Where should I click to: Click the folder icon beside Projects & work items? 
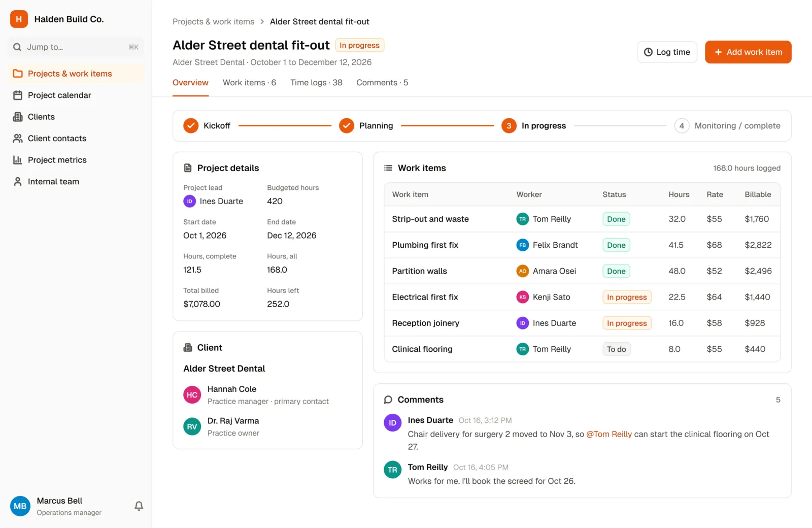pos(18,74)
